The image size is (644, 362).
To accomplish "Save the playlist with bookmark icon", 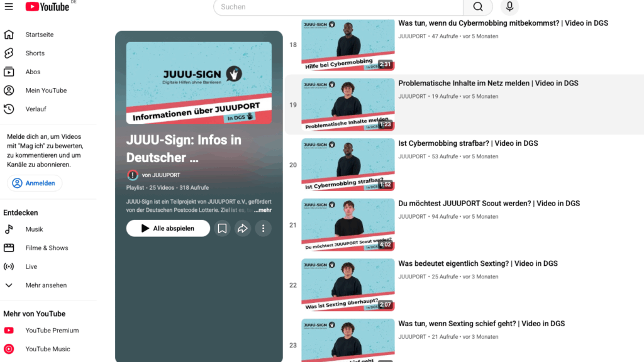I will (222, 228).
